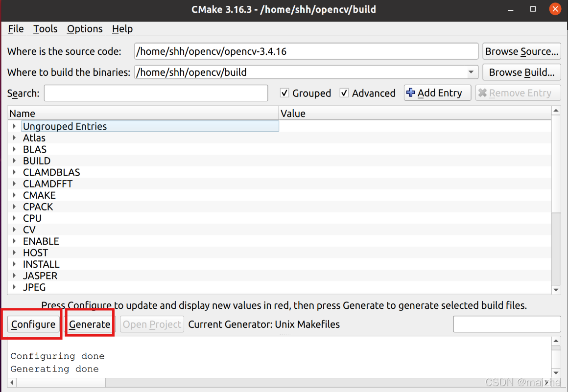
Task: Expand the CPU group arrow
Action: click(x=14, y=218)
